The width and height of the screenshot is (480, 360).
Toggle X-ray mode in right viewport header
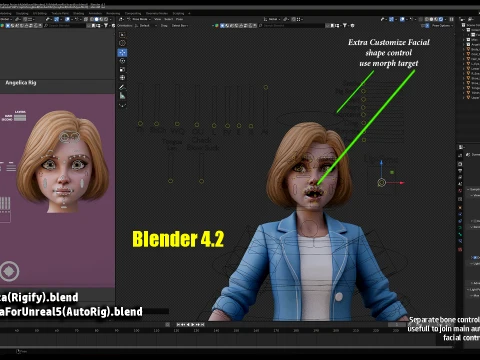click(x=421, y=19)
